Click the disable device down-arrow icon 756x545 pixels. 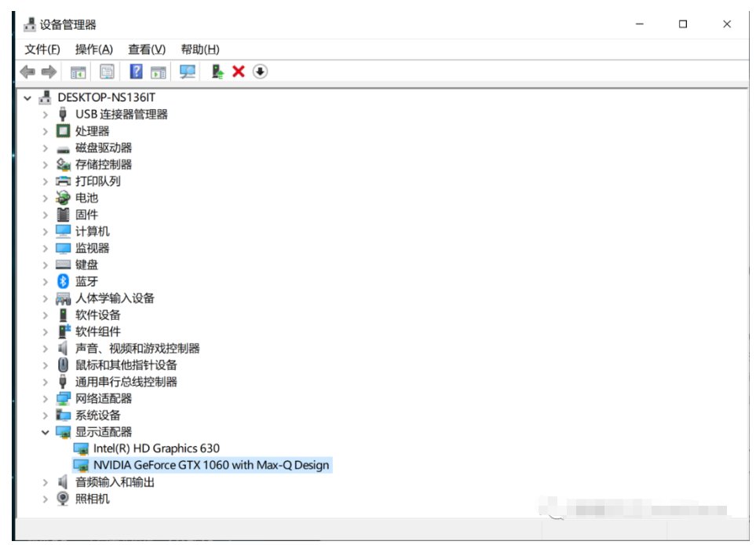point(260,71)
